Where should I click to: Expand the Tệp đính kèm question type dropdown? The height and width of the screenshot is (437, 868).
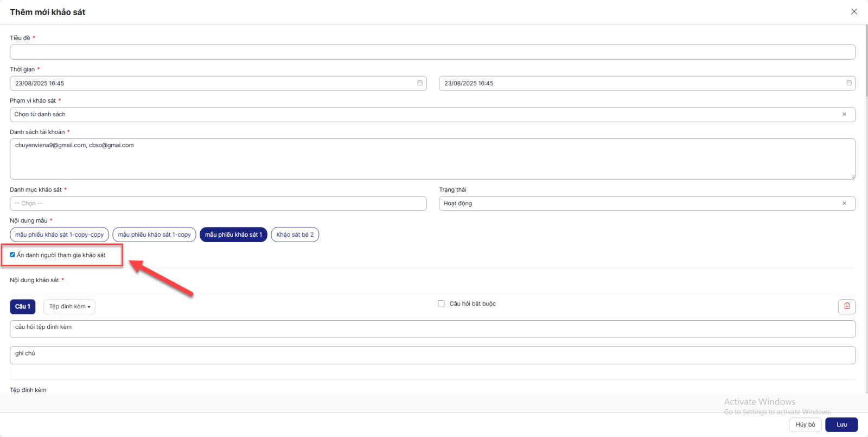pos(69,307)
